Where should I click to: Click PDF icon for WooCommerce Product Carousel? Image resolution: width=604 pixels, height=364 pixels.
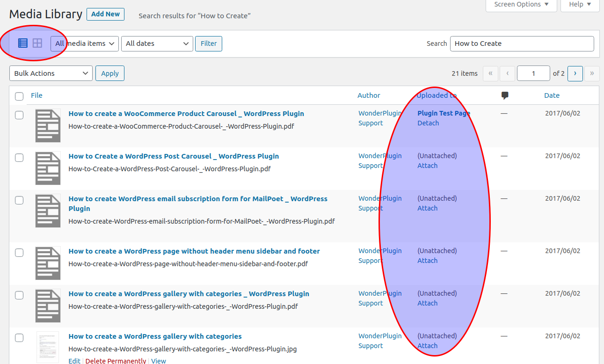coord(48,125)
